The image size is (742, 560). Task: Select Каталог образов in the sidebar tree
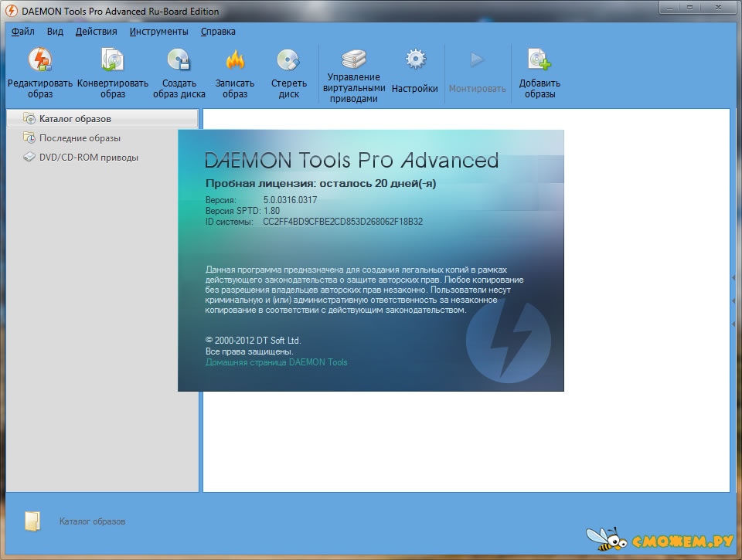102,118
